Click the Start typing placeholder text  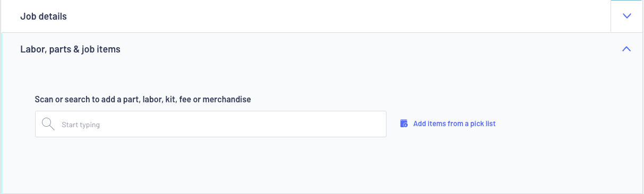click(x=81, y=125)
